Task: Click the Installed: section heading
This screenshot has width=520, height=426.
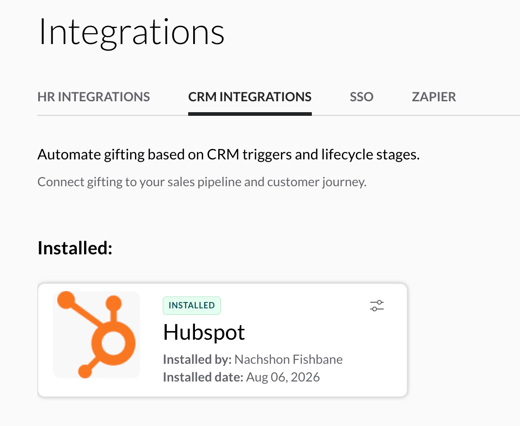Action: point(75,248)
